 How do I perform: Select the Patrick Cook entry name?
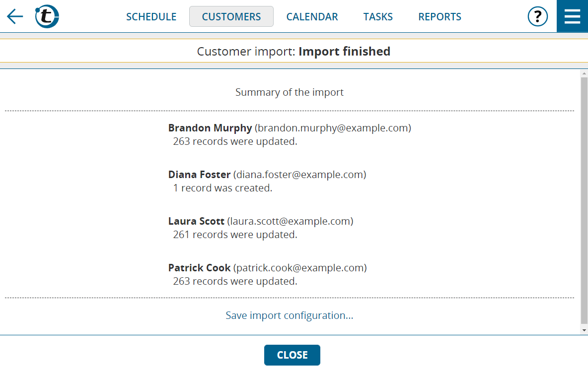point(199,268)
